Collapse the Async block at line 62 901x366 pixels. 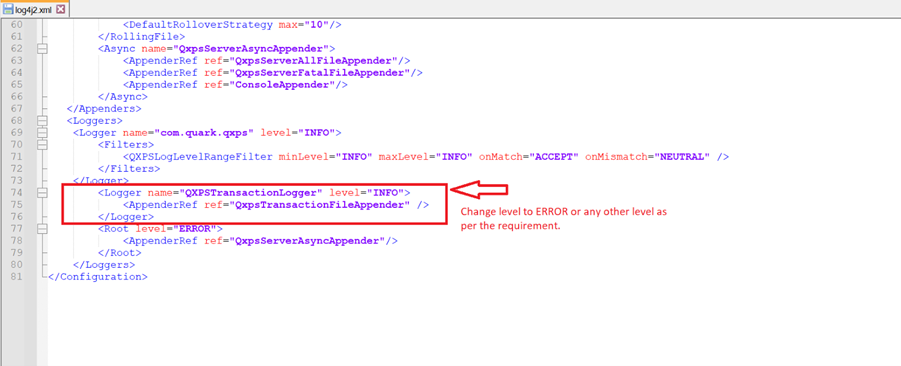coord(42,49)
